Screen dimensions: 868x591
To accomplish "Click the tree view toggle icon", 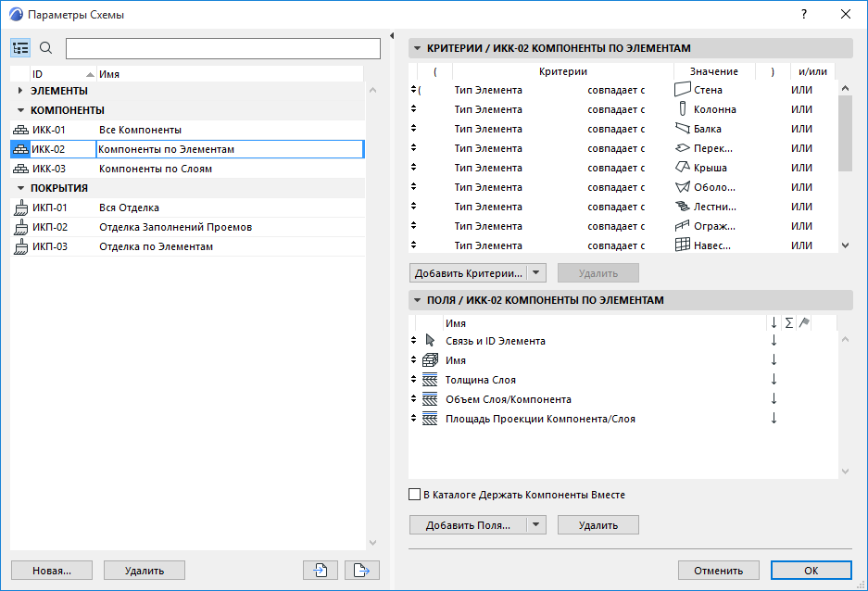I will 20,49.
